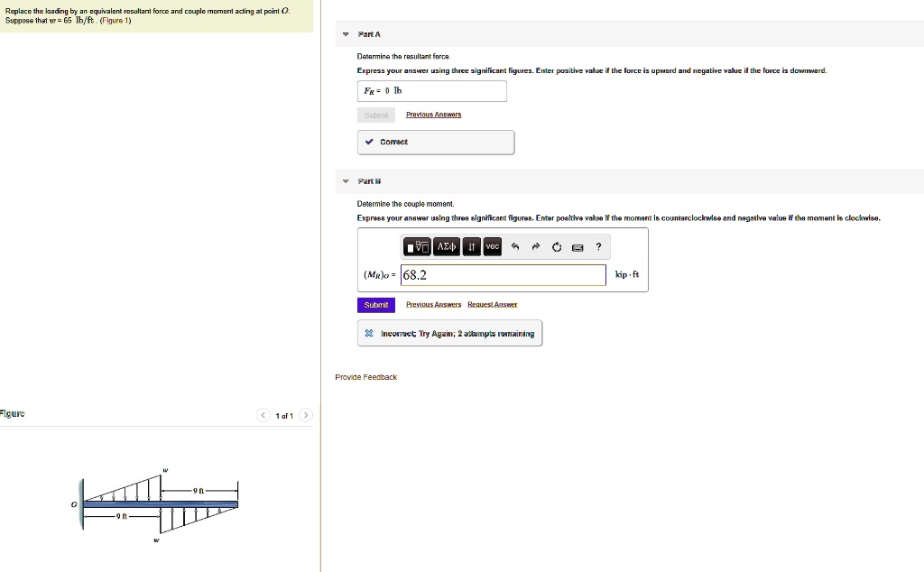Click the Provide Feedback link
Screen dimensions: 924x572
(365, 377)
